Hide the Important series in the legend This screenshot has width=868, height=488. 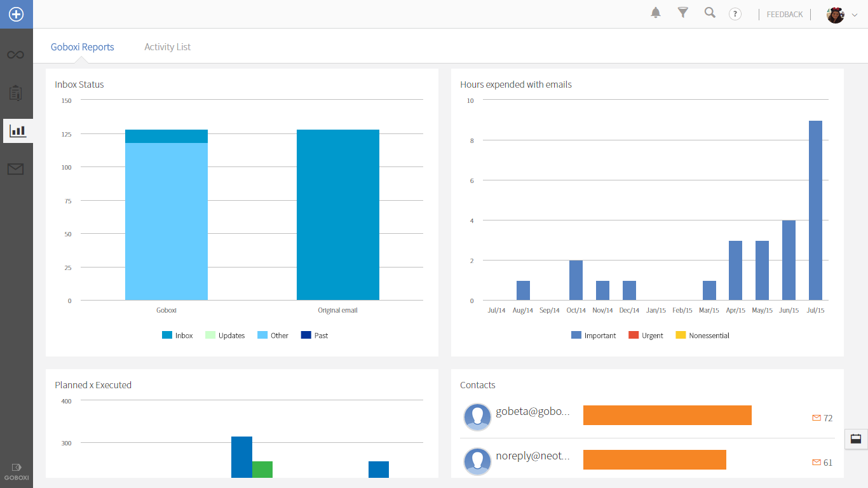click(594, 335)
